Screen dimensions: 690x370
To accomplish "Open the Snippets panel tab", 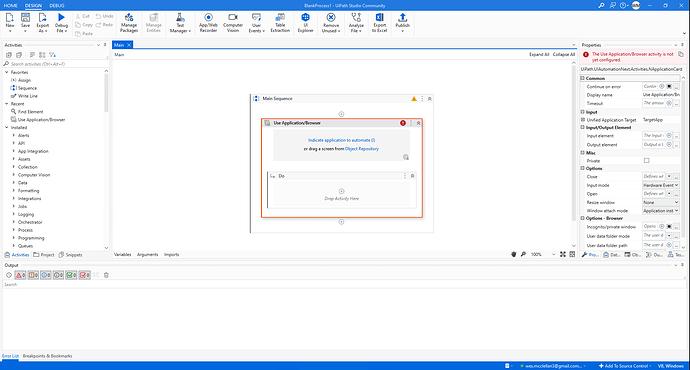I will click(x=70, y=255).
